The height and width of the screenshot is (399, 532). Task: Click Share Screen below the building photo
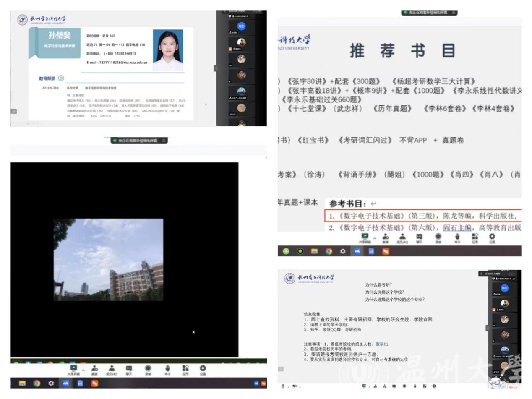tap(73, 370)
